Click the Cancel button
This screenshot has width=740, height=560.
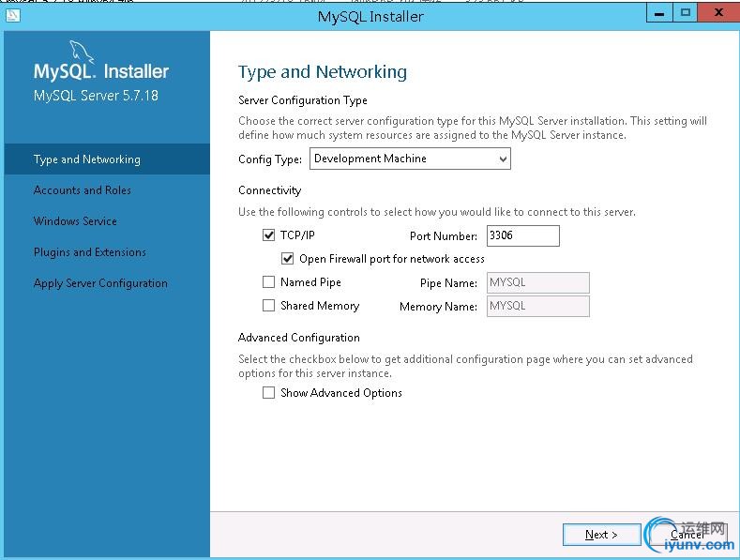pos(687,535)
